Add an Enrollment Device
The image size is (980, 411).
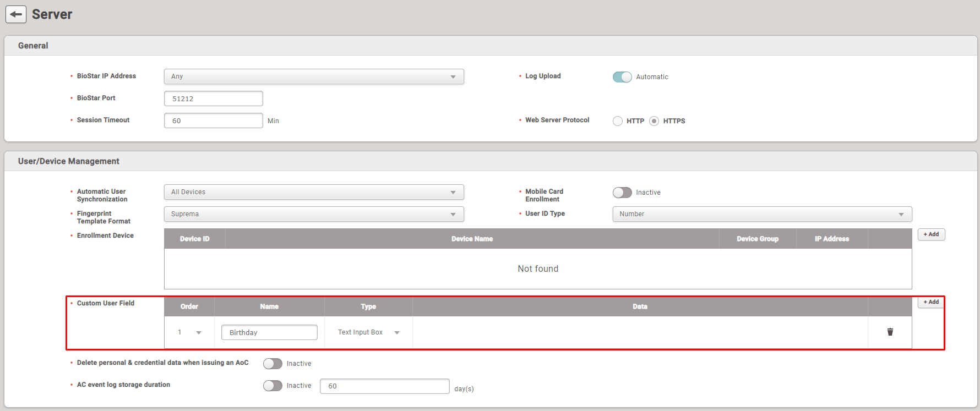(x=931, y=234)
